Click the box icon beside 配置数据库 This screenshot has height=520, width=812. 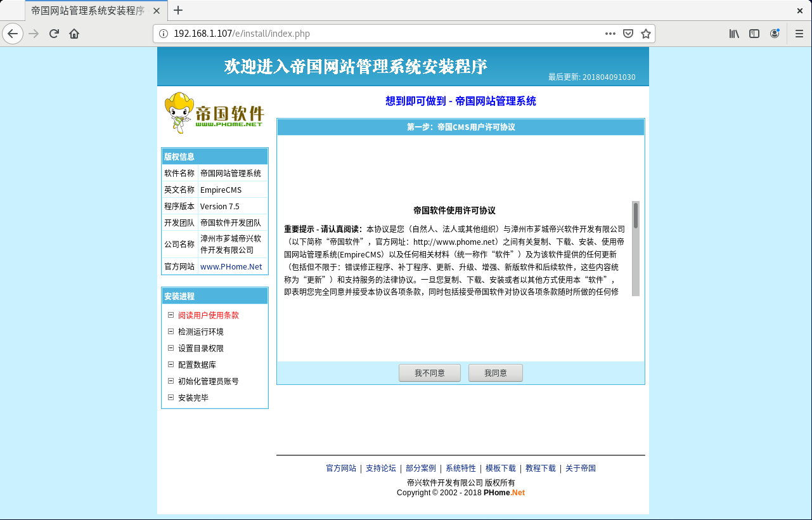(x=171, y=364)
